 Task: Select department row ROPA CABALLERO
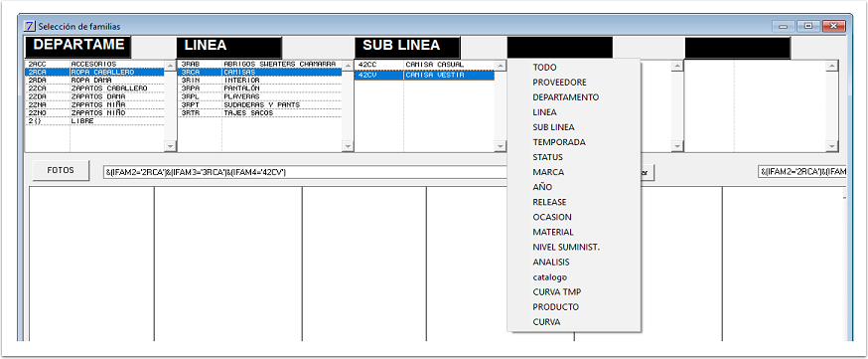(x=94, y=72)
